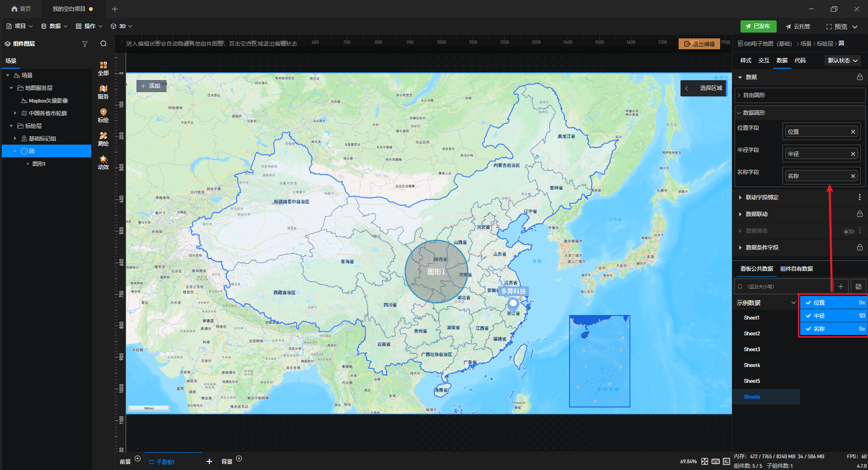Click the 已发布 publish button
The width and height of the screenshot is (868, 470).
pyautogui.click(x=758, y=27)
